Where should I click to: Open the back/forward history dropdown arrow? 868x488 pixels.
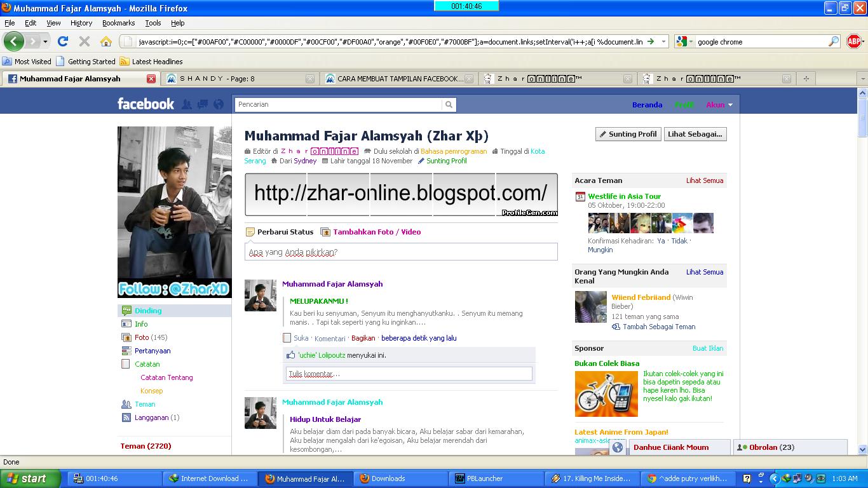coord(46,41)
